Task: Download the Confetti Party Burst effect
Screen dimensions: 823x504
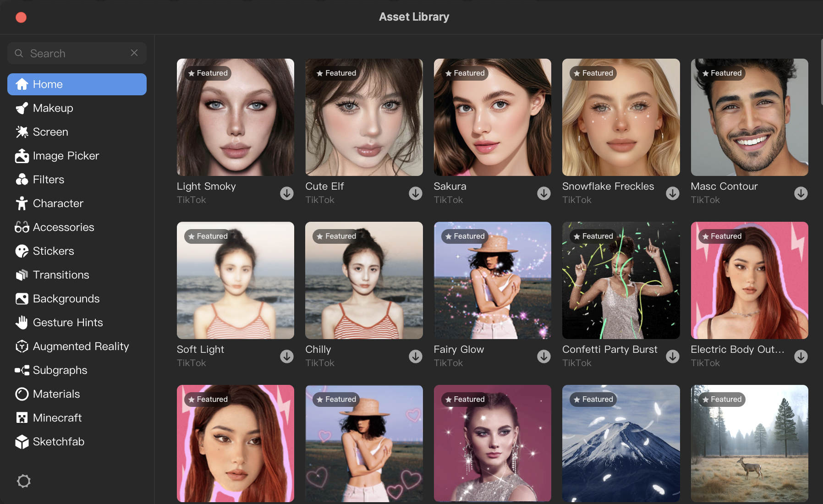Action: click(673, 356)
